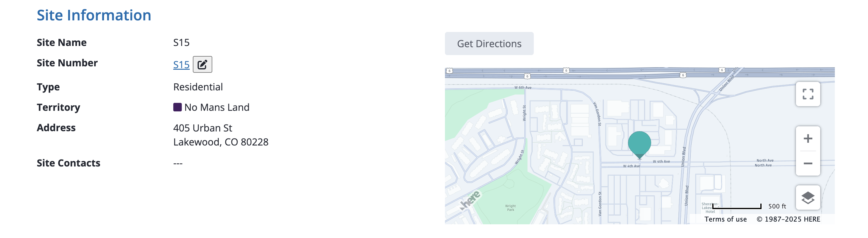Image resolution: width=868 pixels, height=238 pixels.
Task: Zoom in on the map
Action: (808, 138)
